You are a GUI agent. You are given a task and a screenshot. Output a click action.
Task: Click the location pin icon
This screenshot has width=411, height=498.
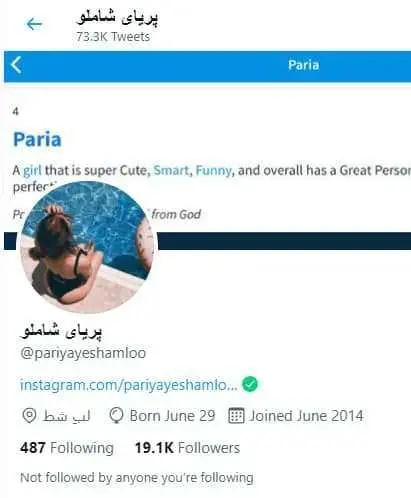pyautogui.click(x=29, y=416)
